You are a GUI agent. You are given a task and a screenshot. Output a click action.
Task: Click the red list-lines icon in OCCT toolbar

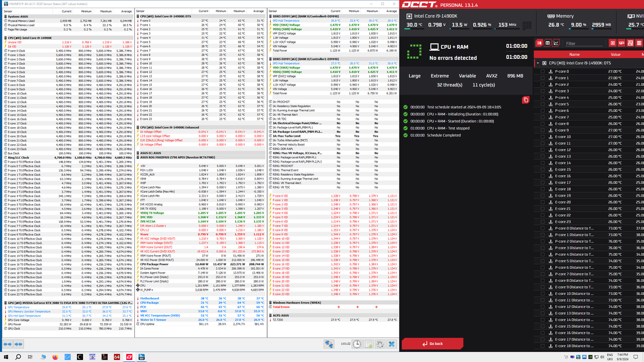pos(639,43)
